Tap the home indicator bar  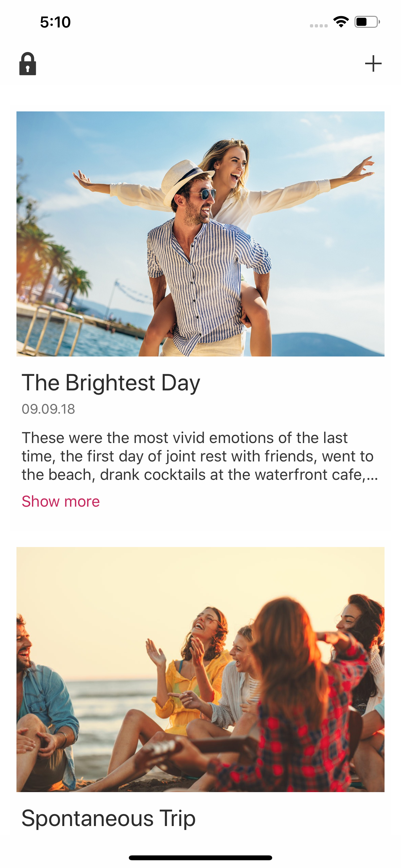coord(200,858)
